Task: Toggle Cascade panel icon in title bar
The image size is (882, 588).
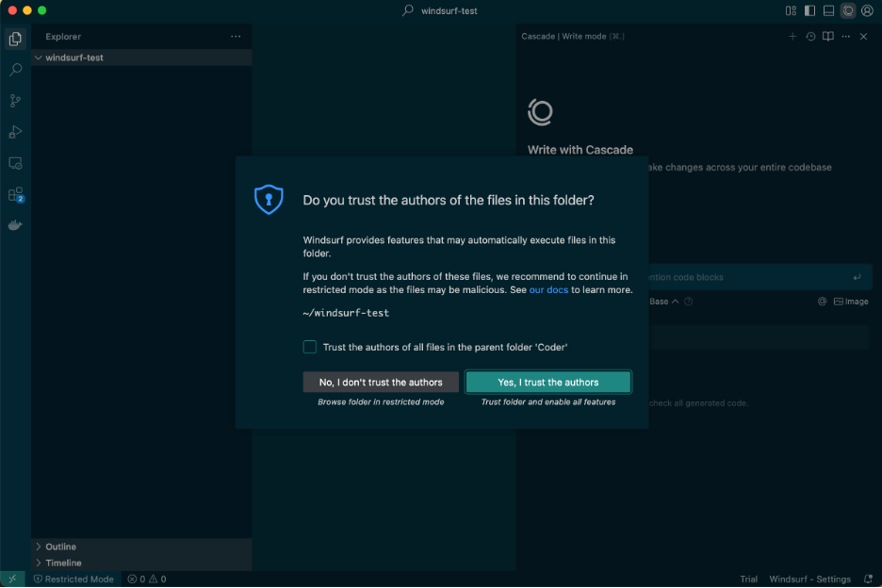Action: pos(848,10)
